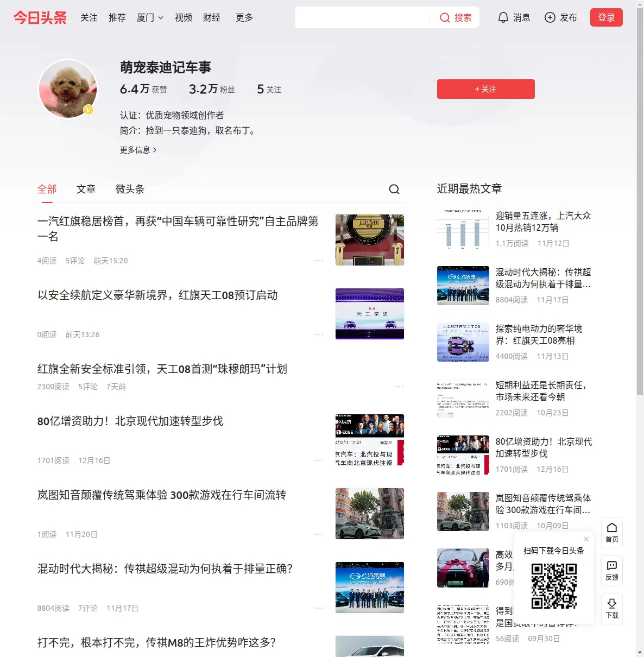Image resolution: width=644 pixels, height=657 pixels.
Task: Open more options for 珠穆朗玛计划 article
Action: coord(399,387)
